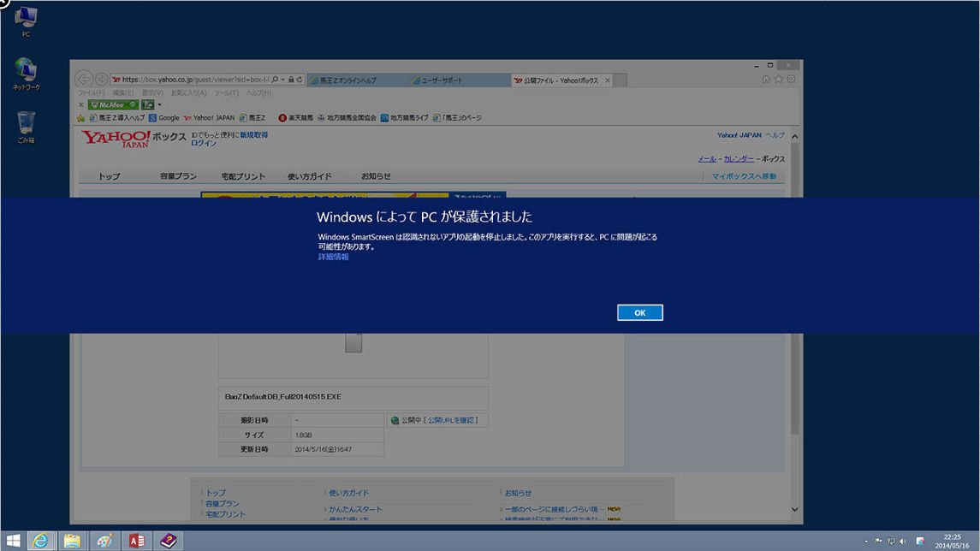980x551 pixels.
Task: Open the PC desktop icon
Action: click(x=26, y=22)
